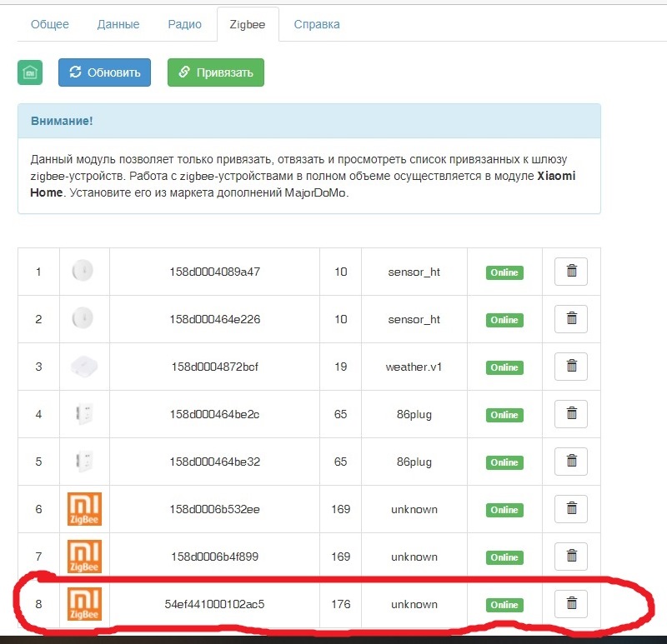Open the Радио tab
Viewport: 667px width, 644px height.
[184, 24]
